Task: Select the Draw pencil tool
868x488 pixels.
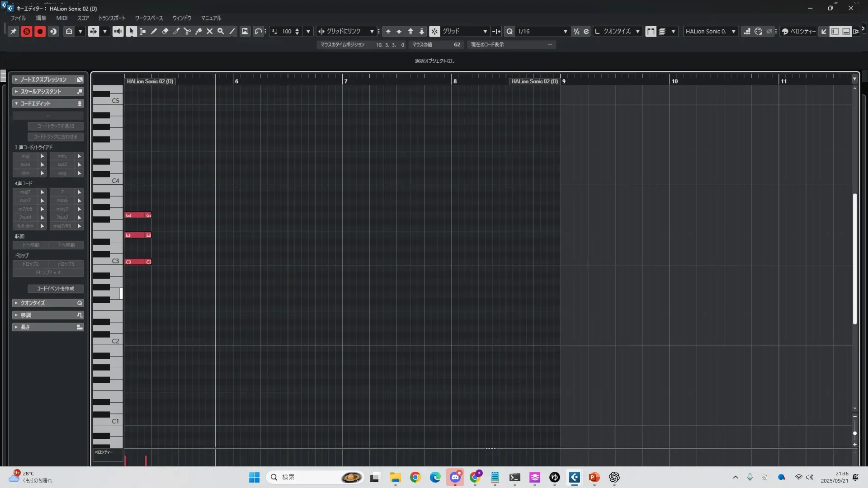Action: click(x=154, y=31)
